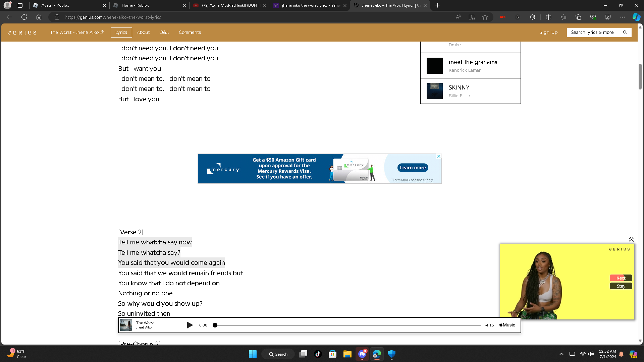Switch to the jhene aiko Yahoo search tab
The width and height of the screenshot is (644, 362).
(x=310, y=5)
